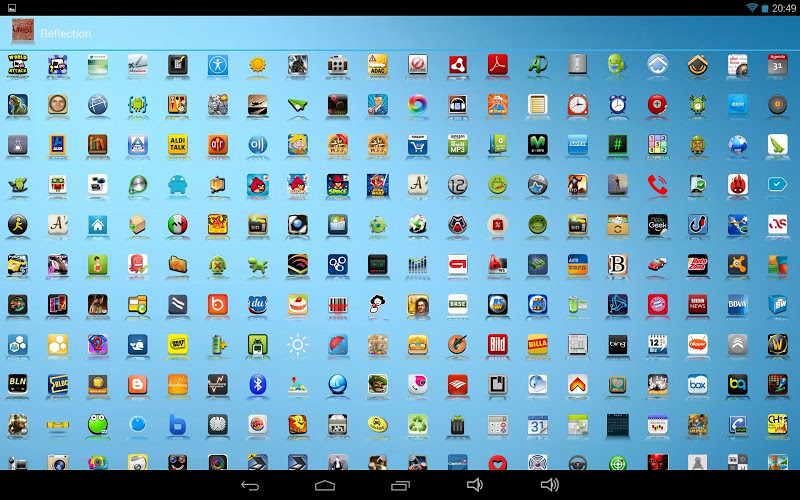Image resolution: width=800 pixels, height=500 pixels.
Task: Tap the blue alarm clock icon
Action: pyautogui.click(x=617, y=105)
